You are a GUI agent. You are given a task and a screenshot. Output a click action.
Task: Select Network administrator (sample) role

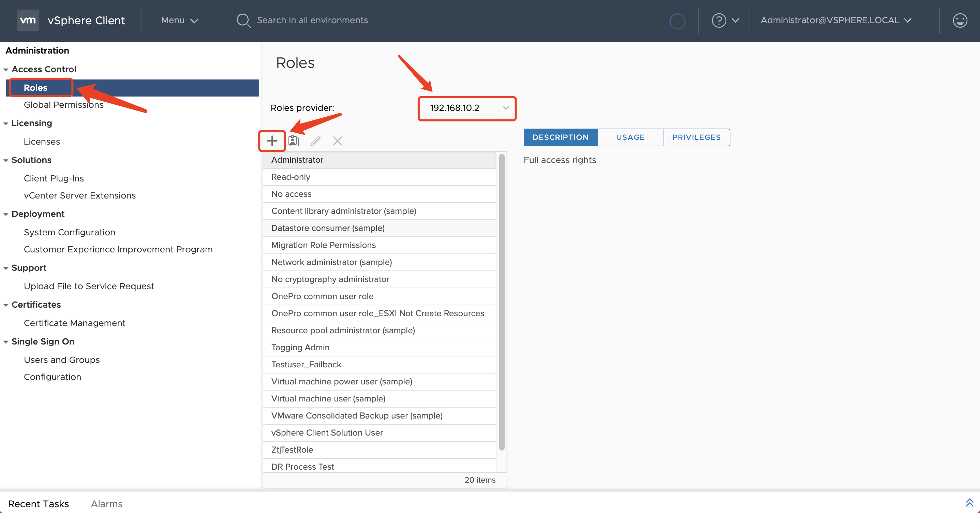(x=379, y=263)
